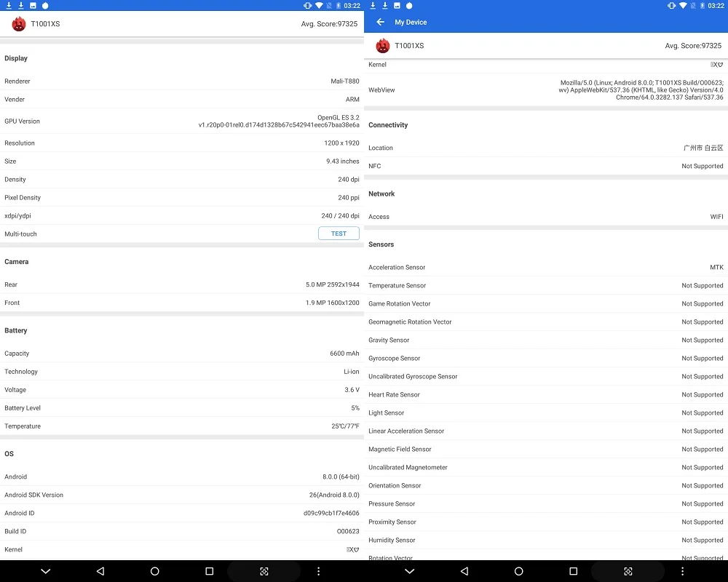Tap the 240 / 240 dpi value
Viewport: 728px width, 582px height.
coord(340,216)
